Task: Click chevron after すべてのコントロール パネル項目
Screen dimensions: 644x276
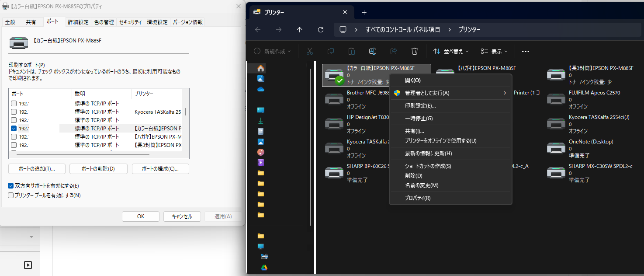Action: point(449,30)
